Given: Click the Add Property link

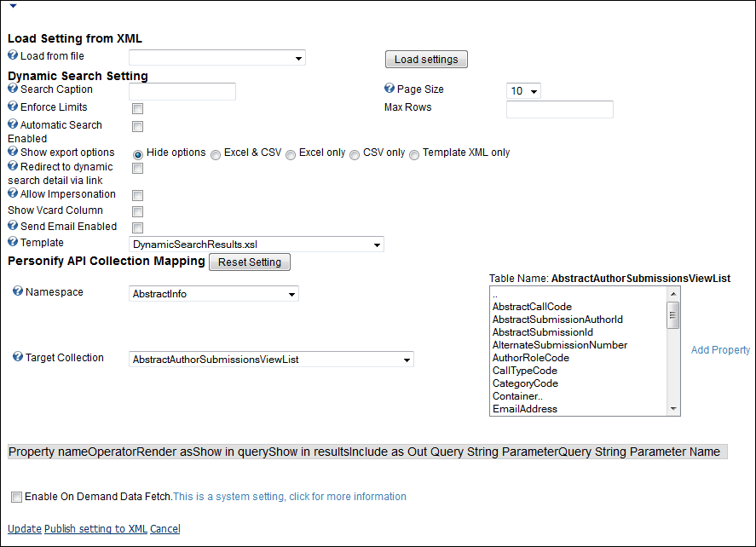Looking at the screenshot, I should pyautogui.click(x=720, y=350).
